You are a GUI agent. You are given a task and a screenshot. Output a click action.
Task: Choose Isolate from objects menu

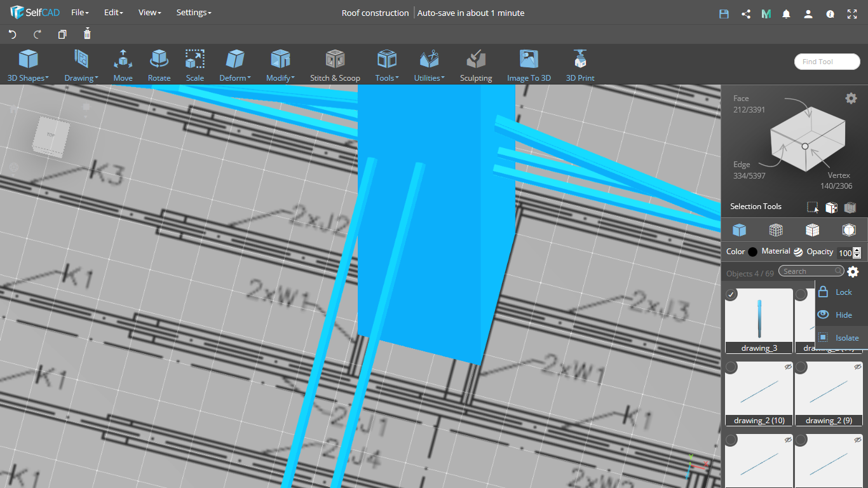click(841, 338)
